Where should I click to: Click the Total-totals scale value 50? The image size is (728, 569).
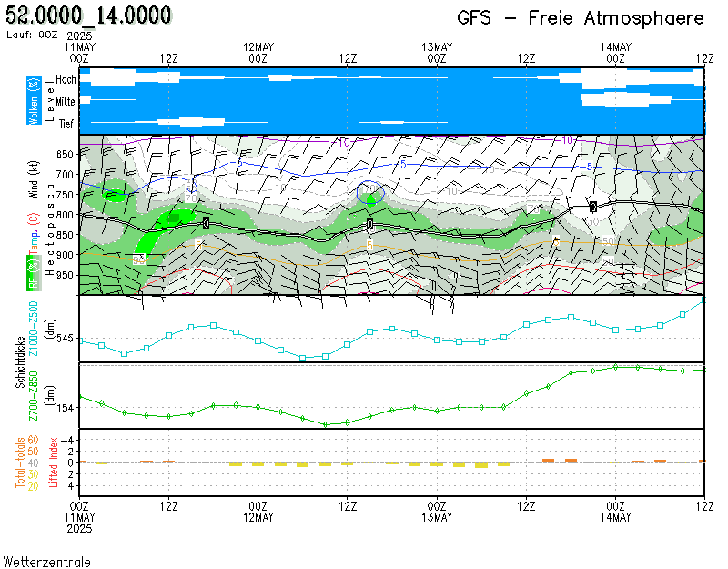click(x=33, y=451)
